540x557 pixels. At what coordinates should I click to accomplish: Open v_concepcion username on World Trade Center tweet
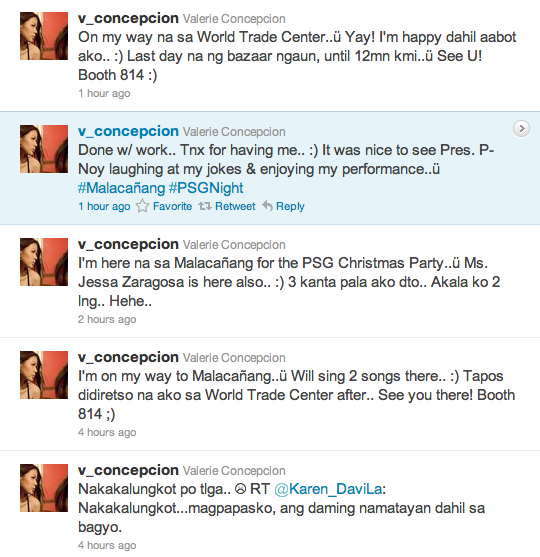128,18
